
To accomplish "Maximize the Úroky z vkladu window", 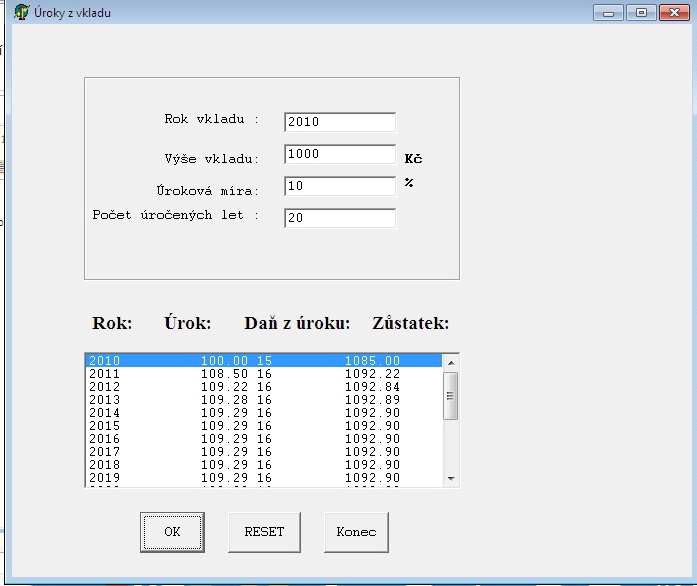I will 641,12.
